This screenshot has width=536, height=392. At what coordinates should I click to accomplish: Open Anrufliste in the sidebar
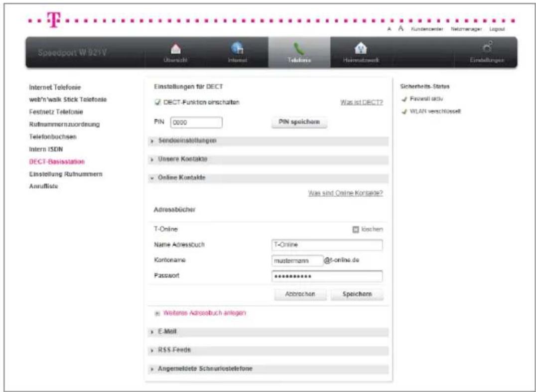tap(43, 186)
